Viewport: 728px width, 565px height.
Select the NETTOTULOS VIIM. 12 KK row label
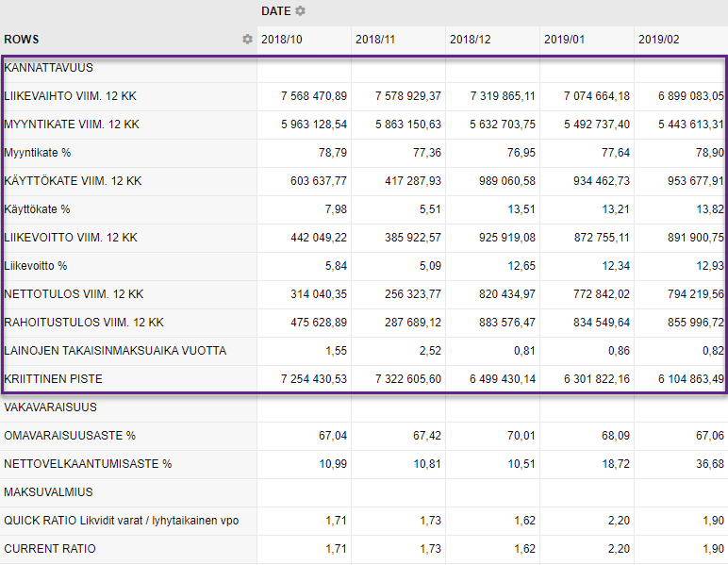coord(74,294)
